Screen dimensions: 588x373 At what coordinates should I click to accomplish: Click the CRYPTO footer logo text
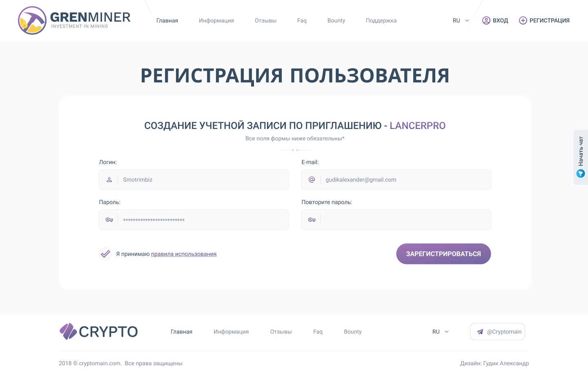pos(108,332)
